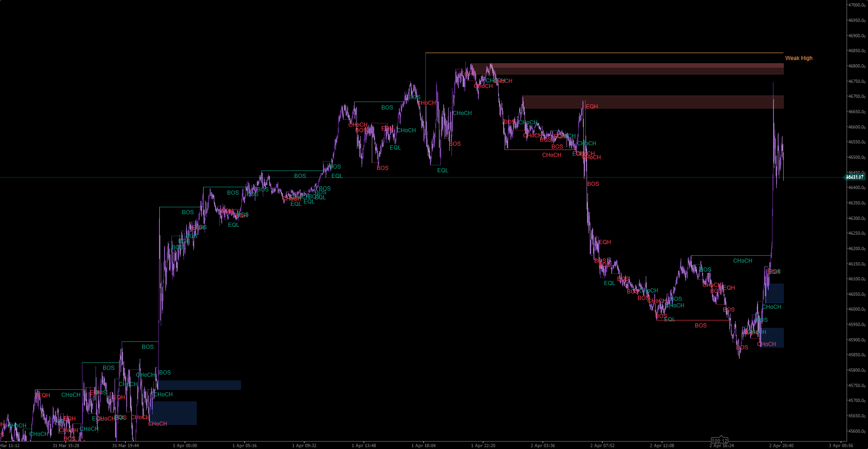The height and width of the screenshot is (449, 868).
Task: Click the 00:12 countdown timer marker
Action: tap(721, 441)
